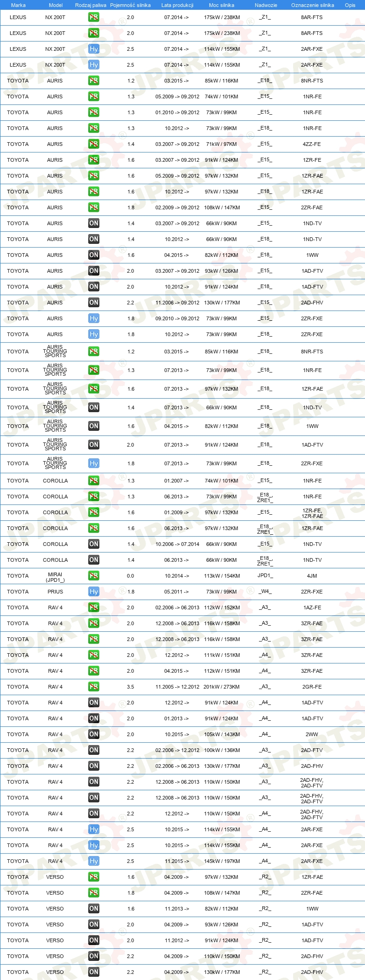Click hybrid Hy icon in Prius row
Viewport: 365px width, 980px height.
[x=94, y=592]
